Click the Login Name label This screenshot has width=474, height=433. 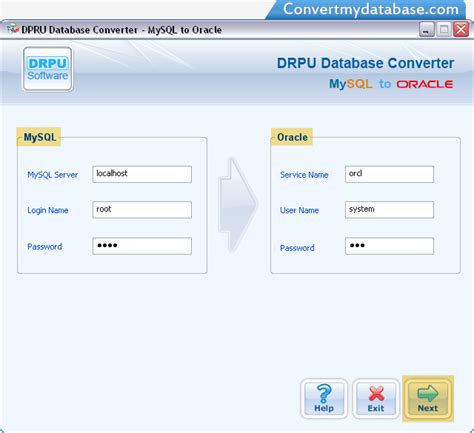[x=48, y=210]
